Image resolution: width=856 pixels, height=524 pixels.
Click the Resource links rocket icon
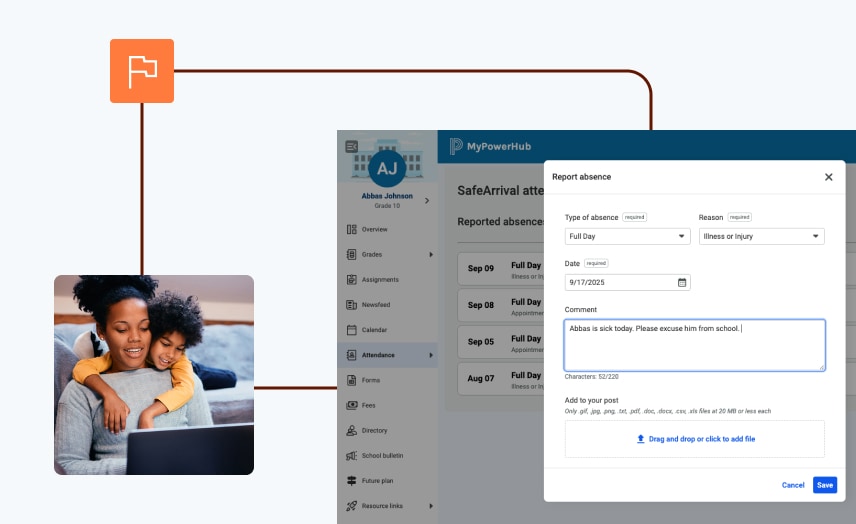(x=352, y=505)
